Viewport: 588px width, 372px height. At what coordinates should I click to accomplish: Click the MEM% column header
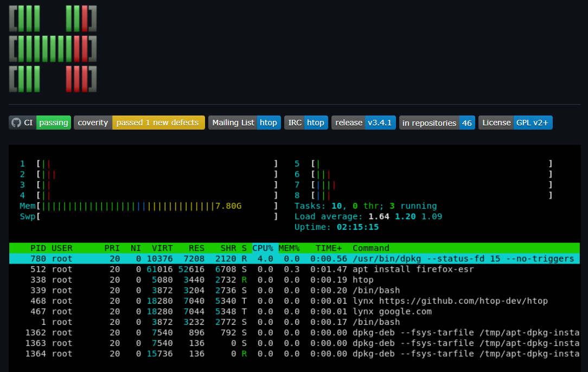coord(289,248)
